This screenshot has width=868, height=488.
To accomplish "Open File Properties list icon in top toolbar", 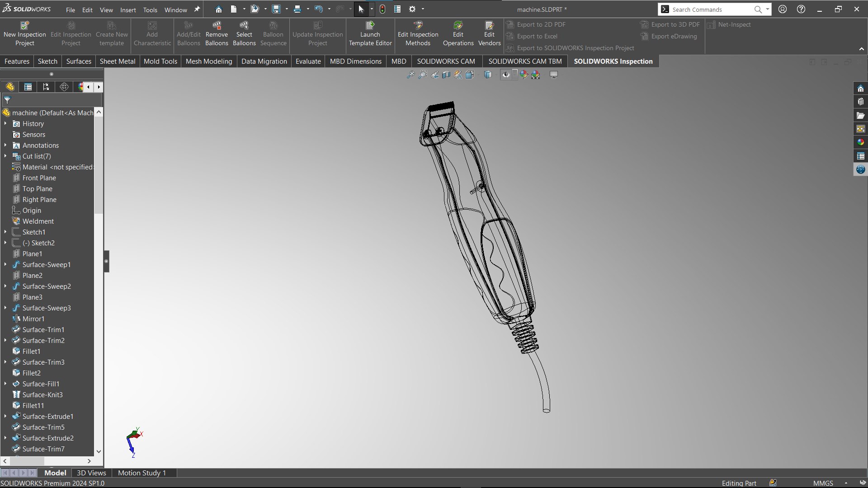I will tap(397, 9).
